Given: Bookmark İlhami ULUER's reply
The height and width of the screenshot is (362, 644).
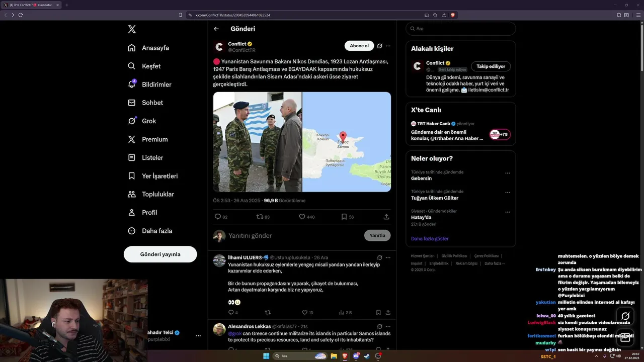Looking at the screenshot, I should pyautogui.click(x=378, y=312).
